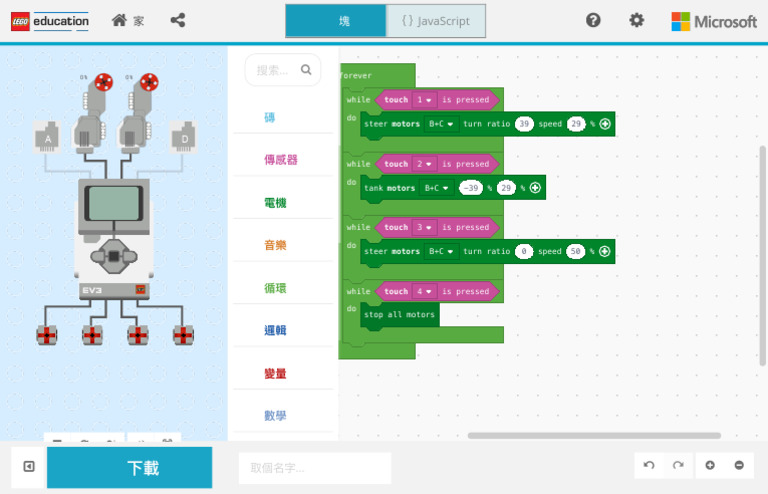Select the forever loop block

click(x=377, y=75)
